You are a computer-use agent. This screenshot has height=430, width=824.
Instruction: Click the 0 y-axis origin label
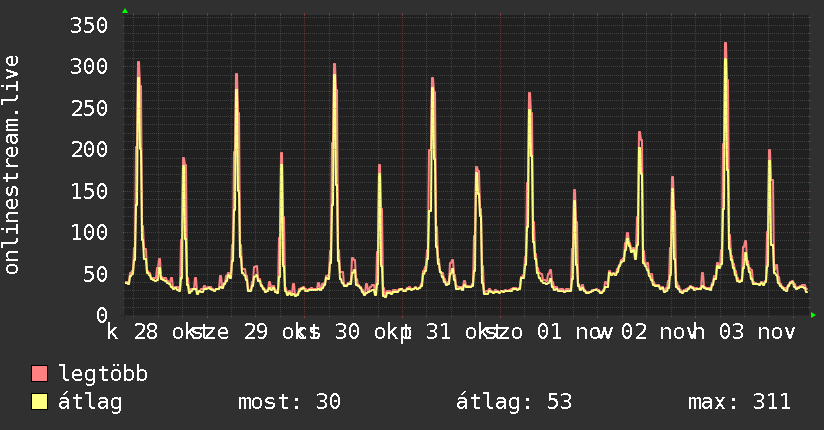pos(102,315)
